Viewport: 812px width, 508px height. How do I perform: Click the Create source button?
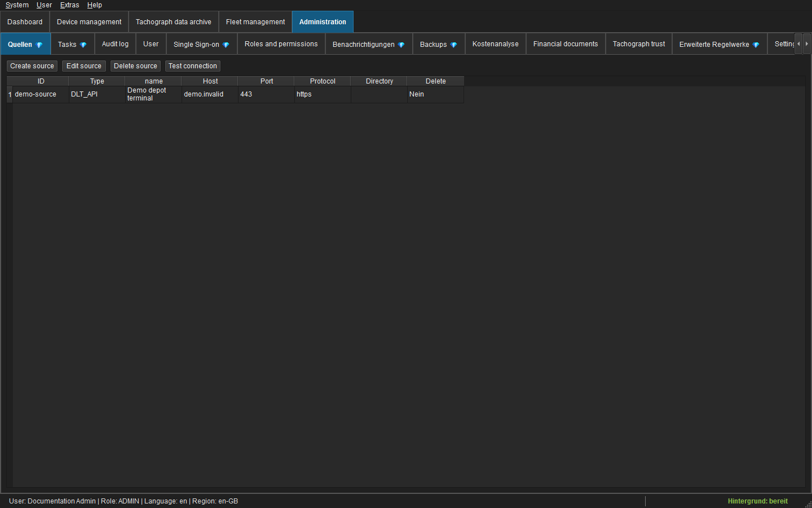click(32, 66)
